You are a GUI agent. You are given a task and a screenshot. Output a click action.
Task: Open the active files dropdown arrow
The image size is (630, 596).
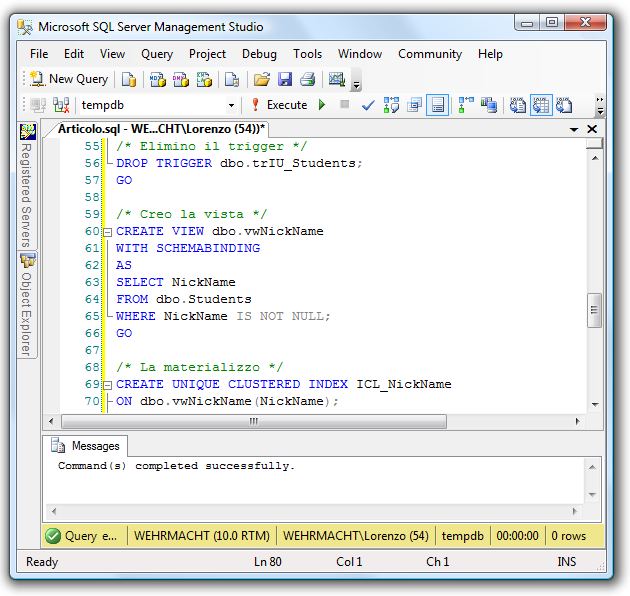[x=574, y=129]
